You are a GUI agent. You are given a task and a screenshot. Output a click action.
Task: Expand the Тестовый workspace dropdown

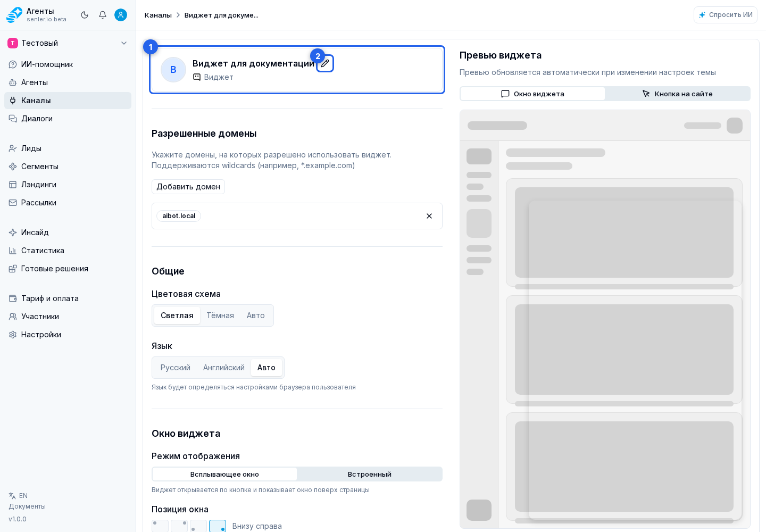pos(68,43)
